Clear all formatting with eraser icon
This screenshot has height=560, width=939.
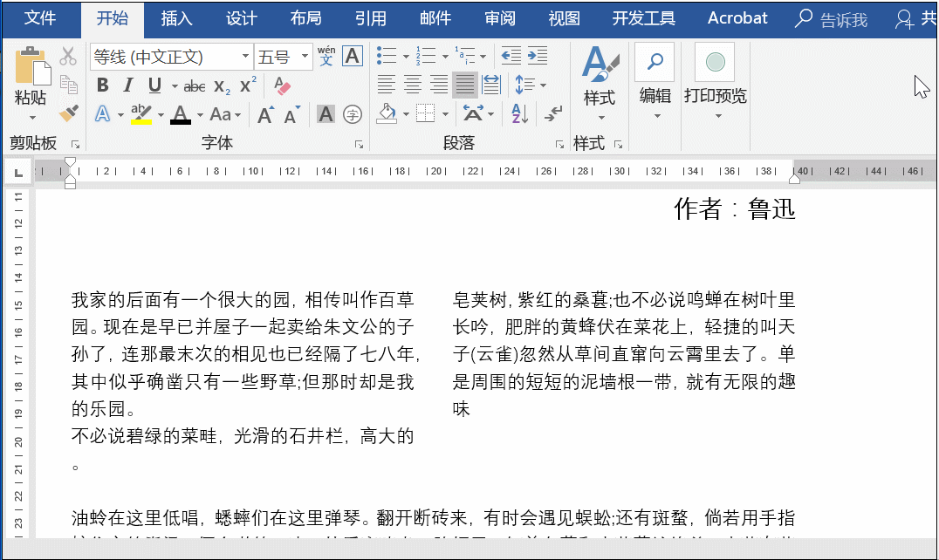point(282,85)
